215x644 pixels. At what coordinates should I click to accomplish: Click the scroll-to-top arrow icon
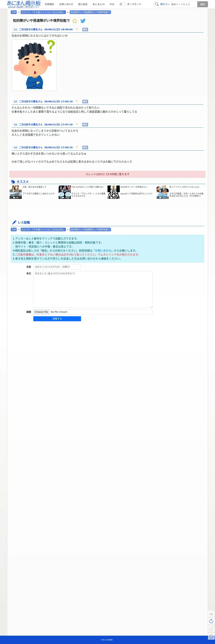coord(211,614)
